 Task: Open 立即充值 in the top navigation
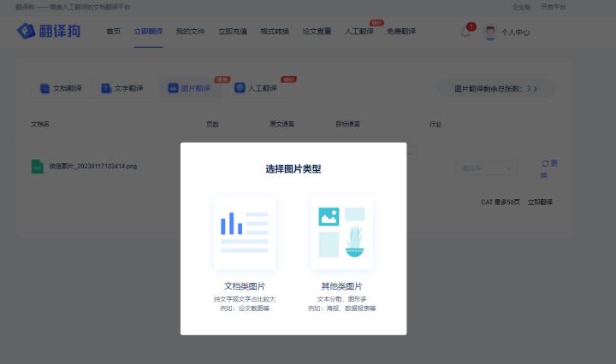tap(233, 31)
